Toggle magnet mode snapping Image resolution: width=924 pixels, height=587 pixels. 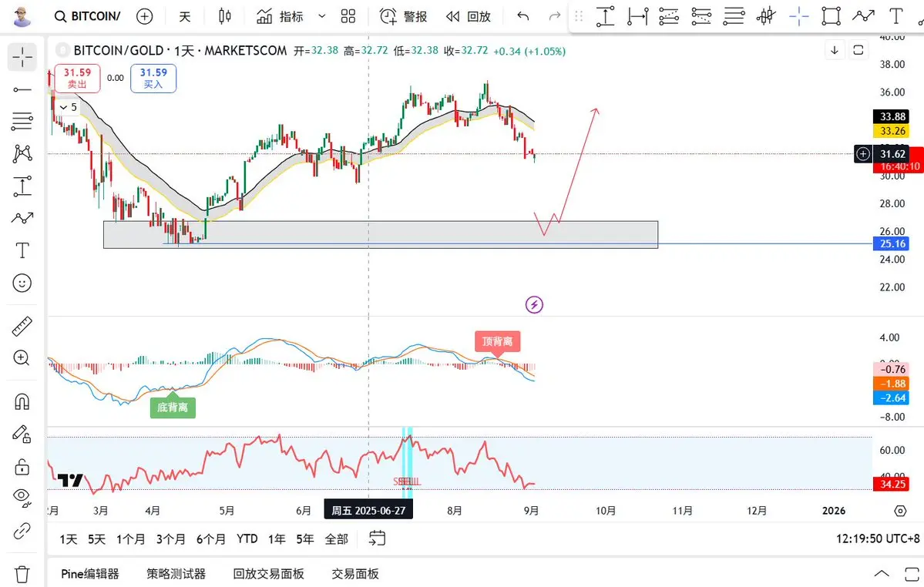point(22,402)
